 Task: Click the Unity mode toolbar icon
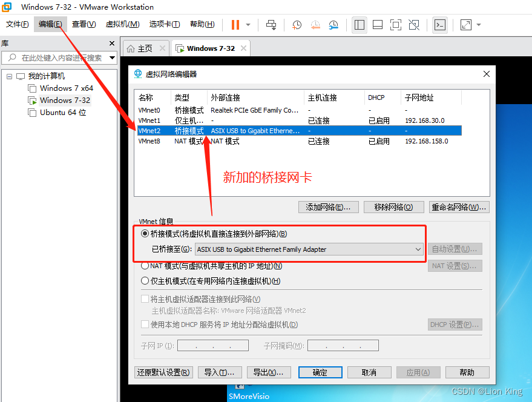[414, 25]
